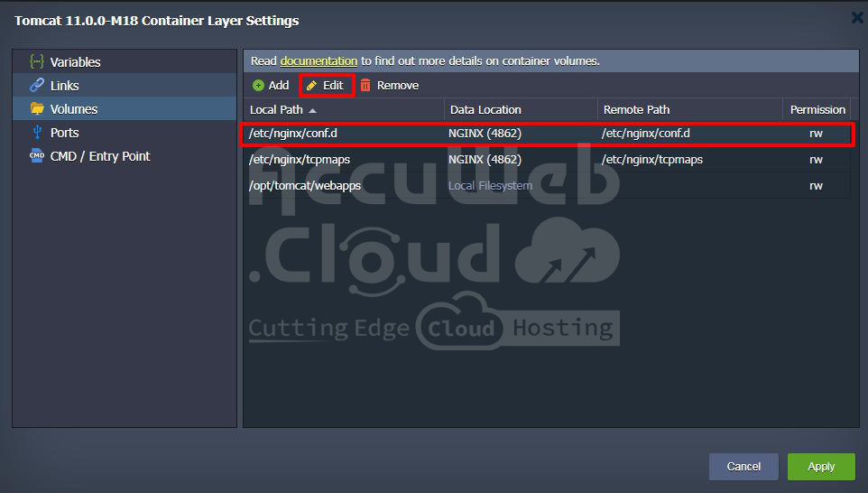Select the /opt/tomcat/webapps volume row
Screen dimensions: 868x493
pos(547,186)
